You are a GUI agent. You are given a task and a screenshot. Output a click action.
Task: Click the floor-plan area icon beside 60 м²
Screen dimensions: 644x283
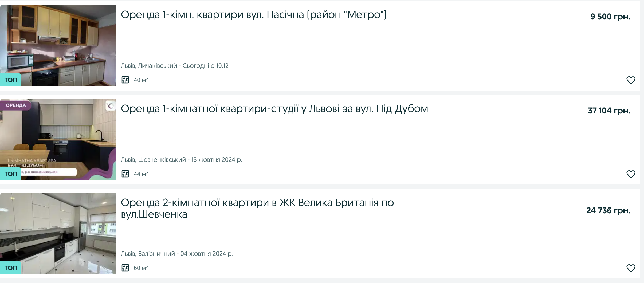[x=125, y=268]
